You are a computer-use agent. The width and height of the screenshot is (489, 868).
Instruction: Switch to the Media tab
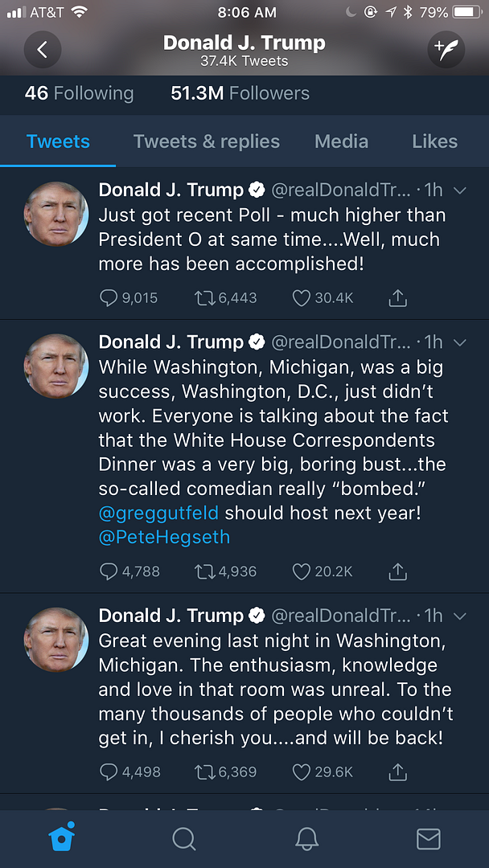point(341,141)
